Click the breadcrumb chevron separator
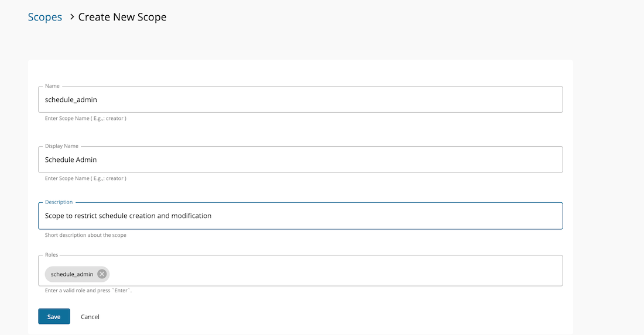The width and height of the screenshot is (644, 335). click(x=71, y=17)
